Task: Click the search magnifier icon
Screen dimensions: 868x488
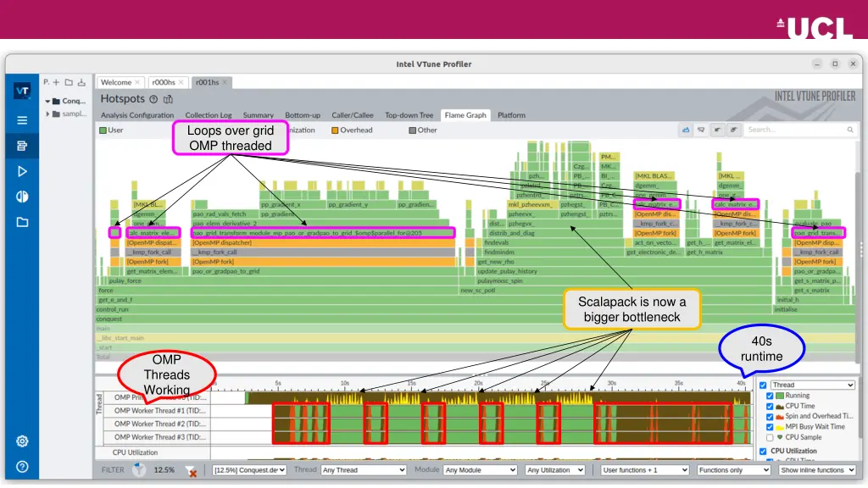Action: click(x=849, y=130)
